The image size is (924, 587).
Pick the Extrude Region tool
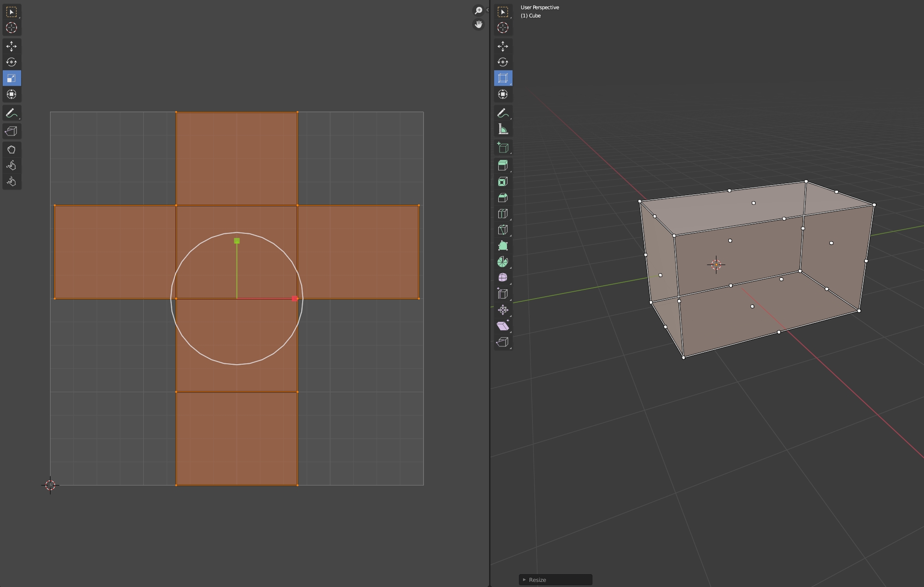503,165
